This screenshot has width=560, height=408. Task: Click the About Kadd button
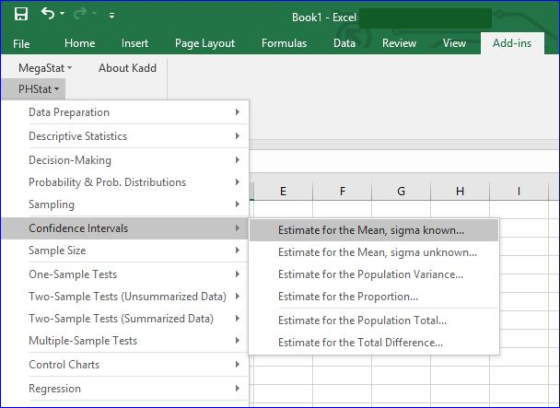click(128, 68)
